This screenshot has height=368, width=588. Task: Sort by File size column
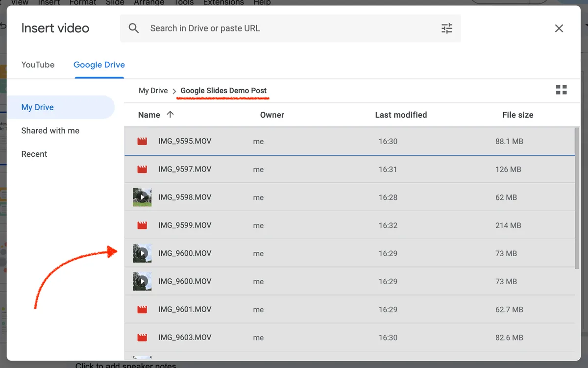tap(517, 115)
